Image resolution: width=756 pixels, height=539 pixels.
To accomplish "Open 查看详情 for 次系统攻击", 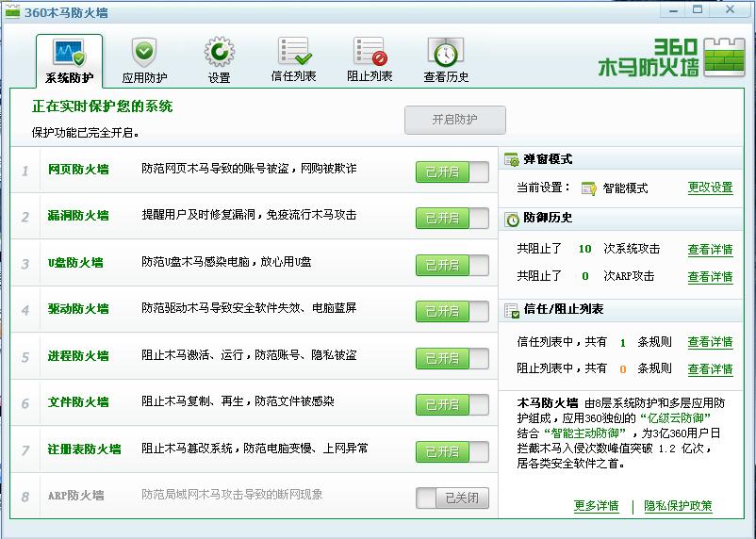I will pyautogui.click(x=710, y=250).
